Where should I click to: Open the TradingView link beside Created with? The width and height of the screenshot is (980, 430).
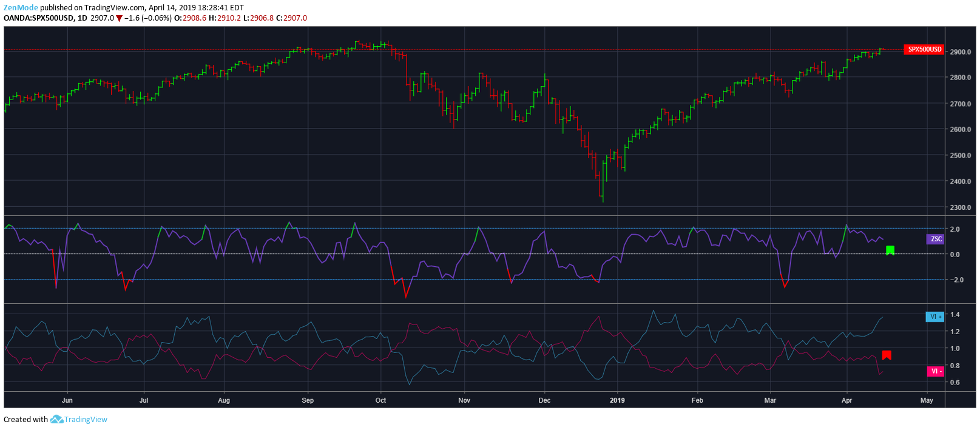point(86,419)
